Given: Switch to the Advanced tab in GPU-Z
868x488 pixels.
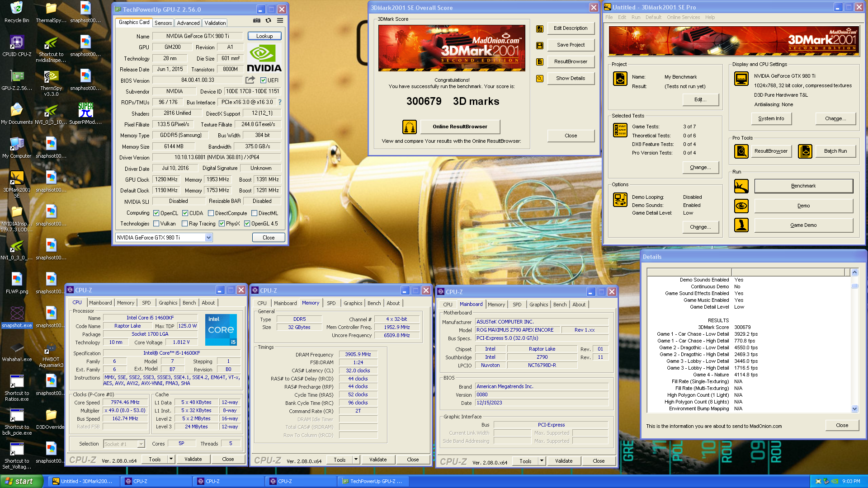Looking at the screenshot, I should point(188,23).
